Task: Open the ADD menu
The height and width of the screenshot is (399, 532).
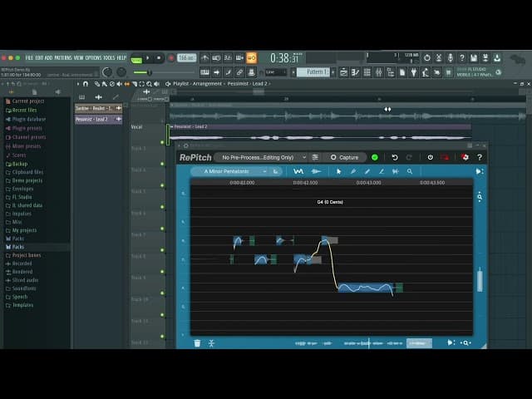Action: [x=48, y=58]
